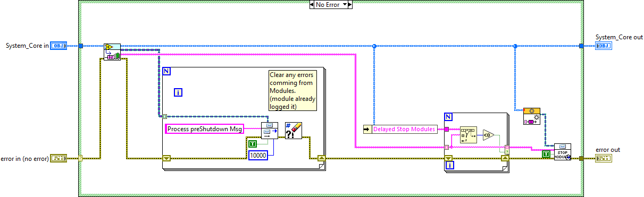
Task: Select the Clear any errors comment note
Action: pyautogui.click(x=292, y=90)
